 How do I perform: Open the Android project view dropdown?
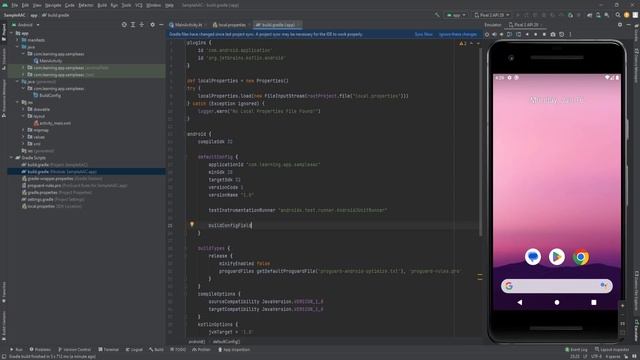coord(26,25)
